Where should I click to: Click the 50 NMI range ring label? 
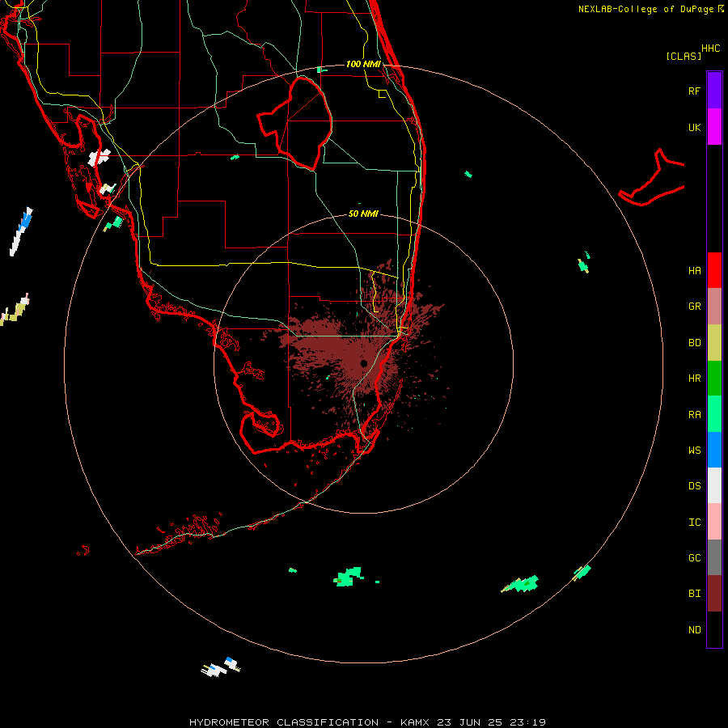363,214
